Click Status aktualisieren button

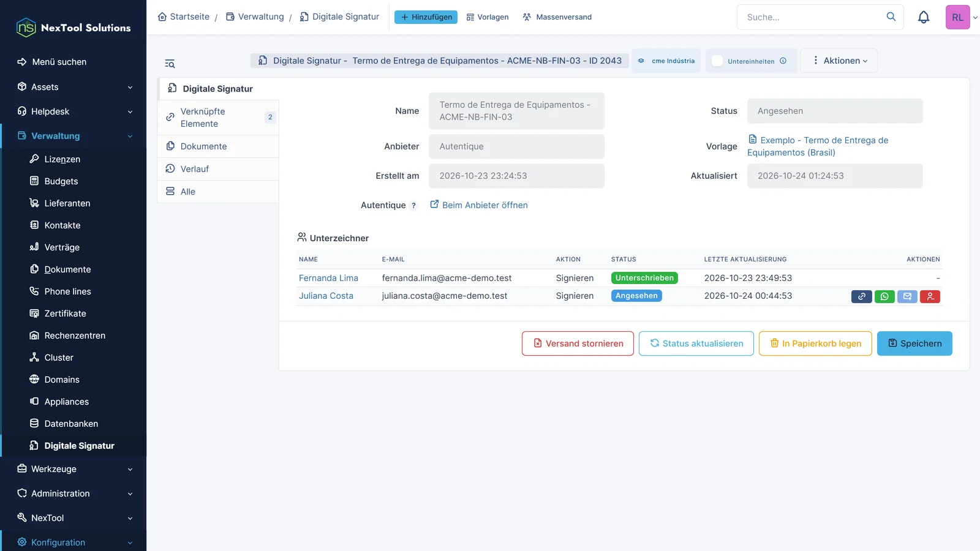(696, 343)
